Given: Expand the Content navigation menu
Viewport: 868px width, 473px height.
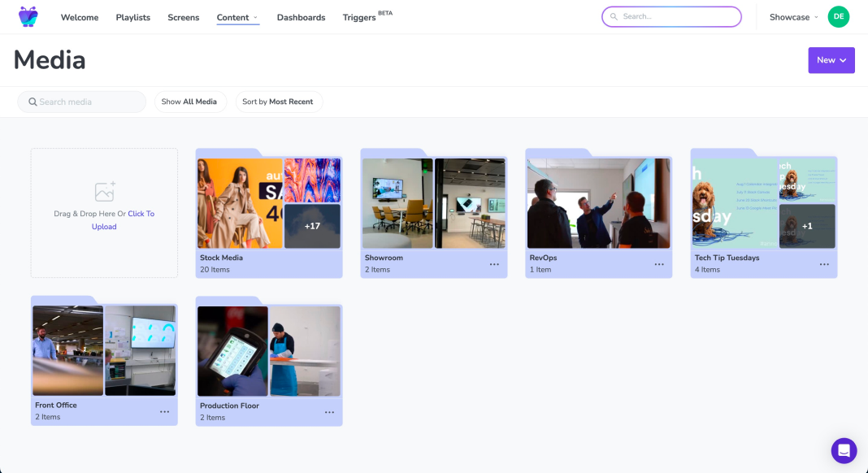Looking at the screenshot, I should tap(237, 16).
